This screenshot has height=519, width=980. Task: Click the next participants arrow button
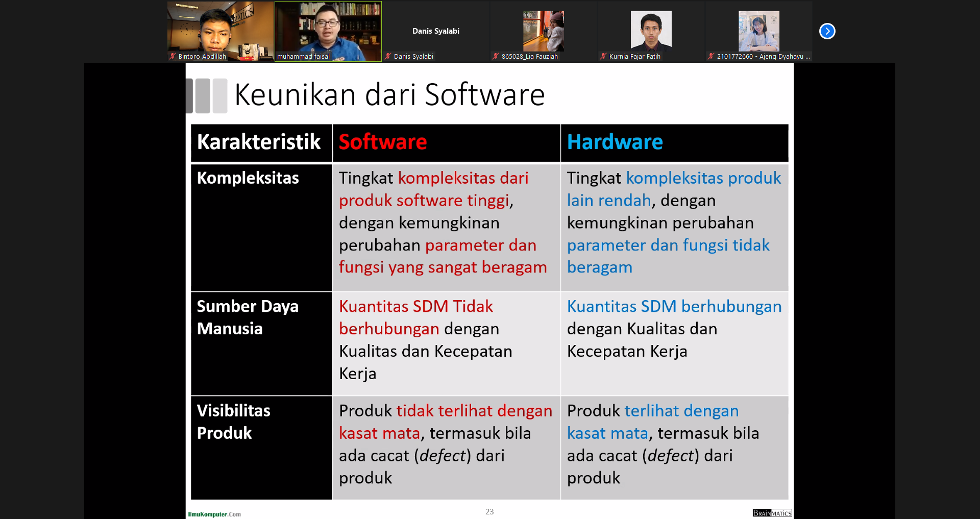(x=827, y=31)
